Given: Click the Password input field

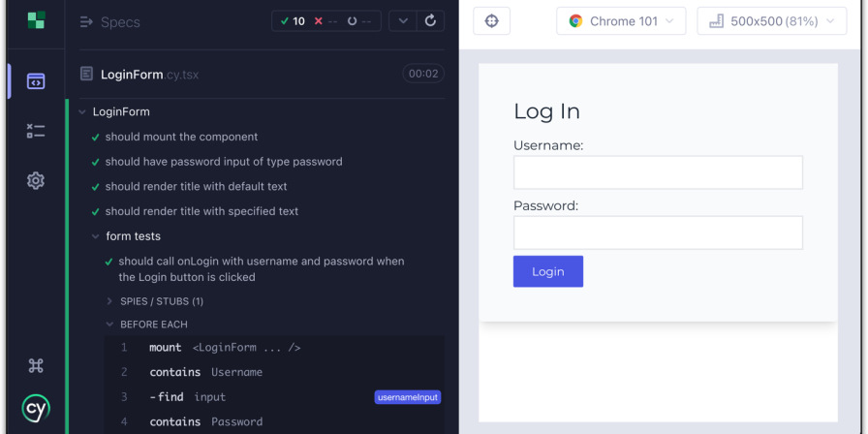Looking at the screenshot, I should pos(658,232).
